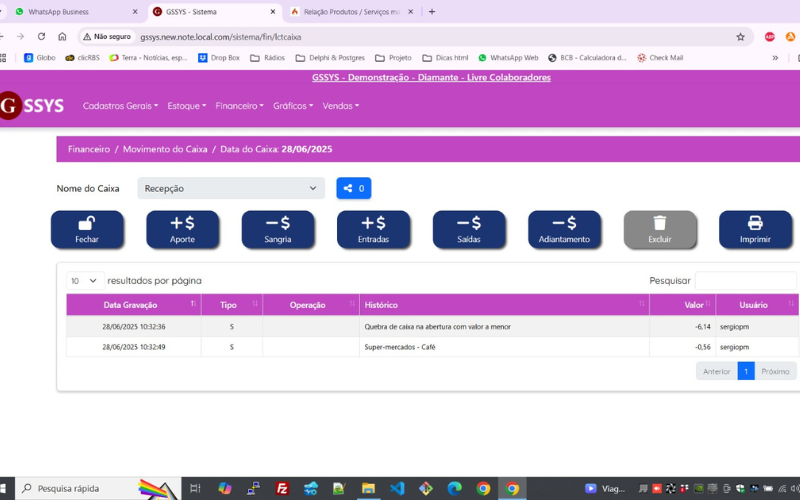The image size is (800, 500).
Task: Click the Financeiro breadcrumb link
Action: click(89, 149)
